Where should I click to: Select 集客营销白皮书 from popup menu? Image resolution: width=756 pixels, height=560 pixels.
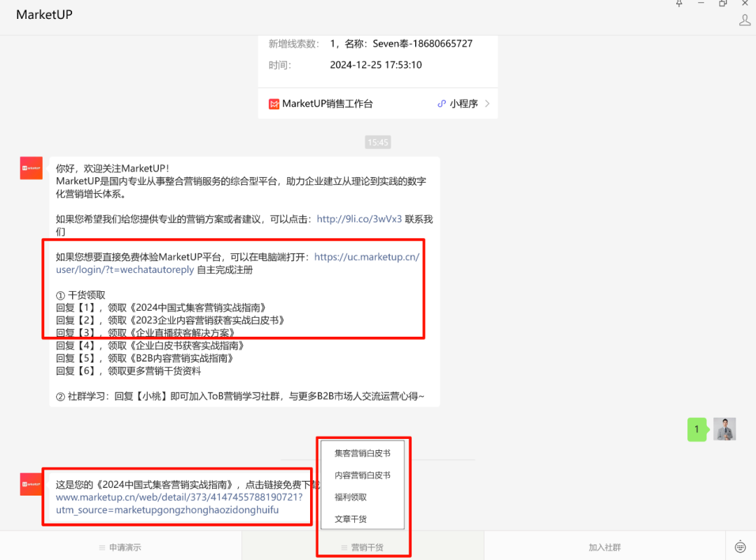tap(363, 454)
